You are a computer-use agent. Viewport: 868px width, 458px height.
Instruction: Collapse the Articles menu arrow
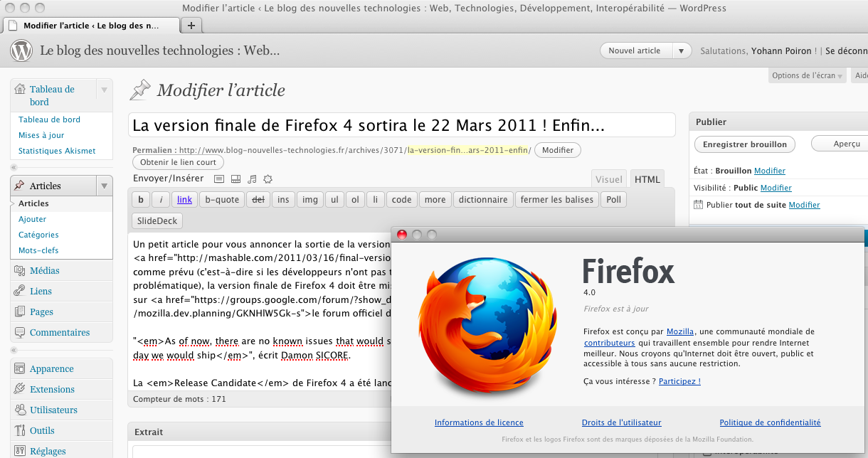click(x=105, y=186)
